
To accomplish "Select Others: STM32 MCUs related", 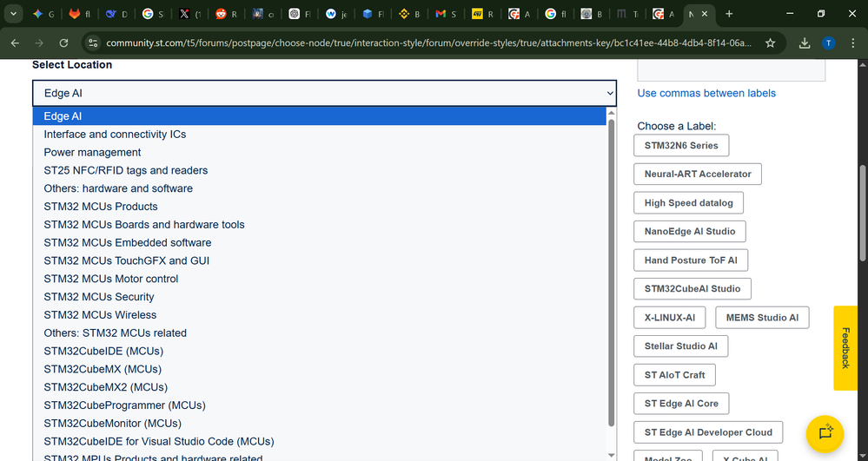I will (320, 333).
